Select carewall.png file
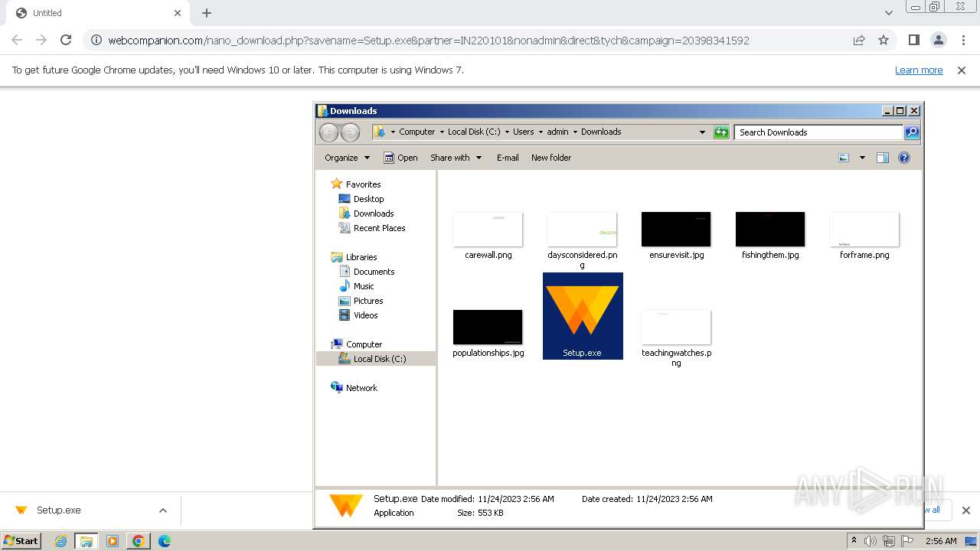 pyautogui.click(x=488, y=236)
